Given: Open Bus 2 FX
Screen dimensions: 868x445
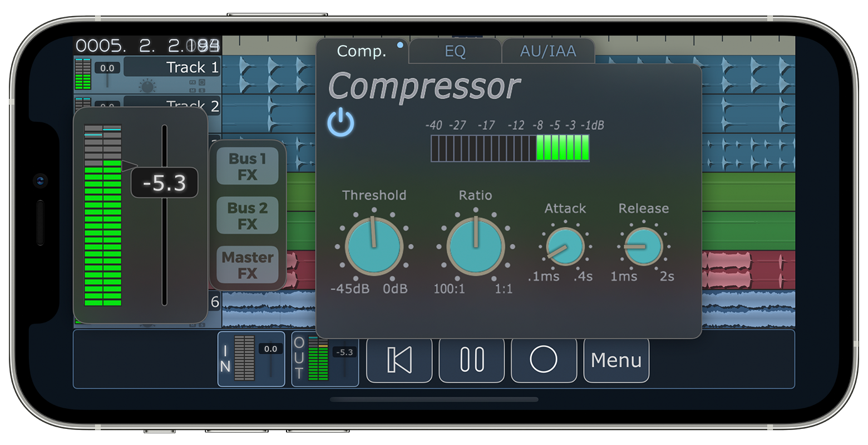Looking at the screenshot, I should [x=247, y=216].
